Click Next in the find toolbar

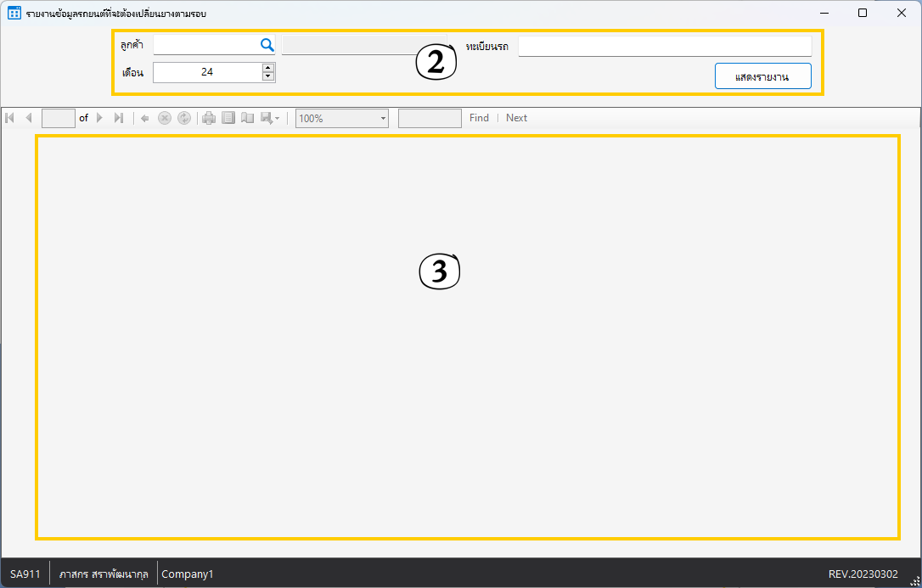(516, 118)
